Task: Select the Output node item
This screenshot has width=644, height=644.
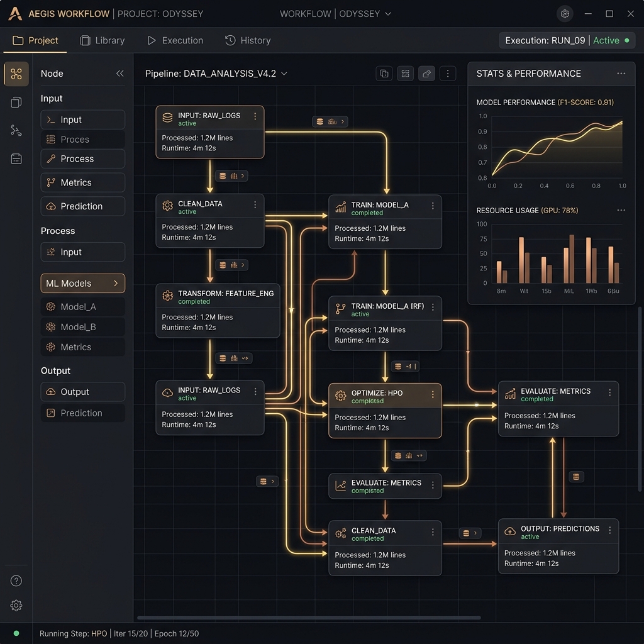Action: tap(82, 392)
